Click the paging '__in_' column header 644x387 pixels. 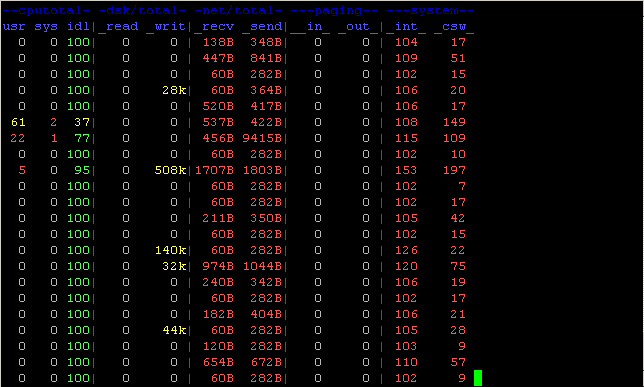pyautogui.click(x=310, y=27)
